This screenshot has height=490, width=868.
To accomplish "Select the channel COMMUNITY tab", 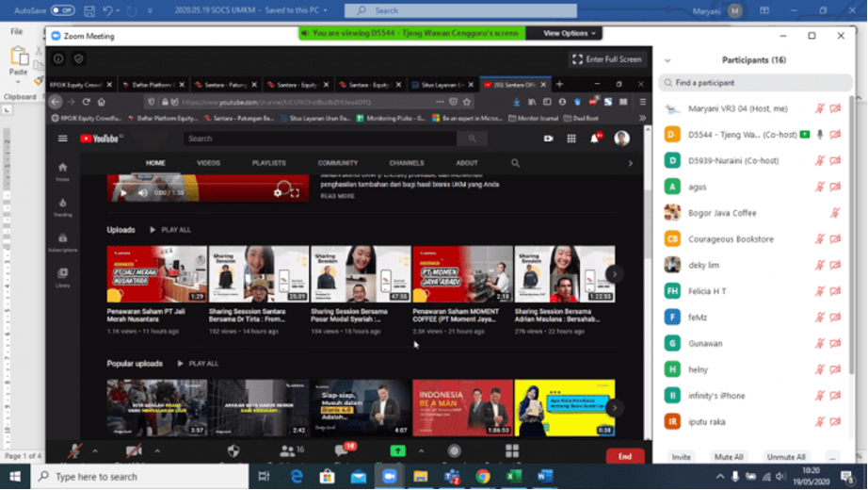I will click(338, 163).
